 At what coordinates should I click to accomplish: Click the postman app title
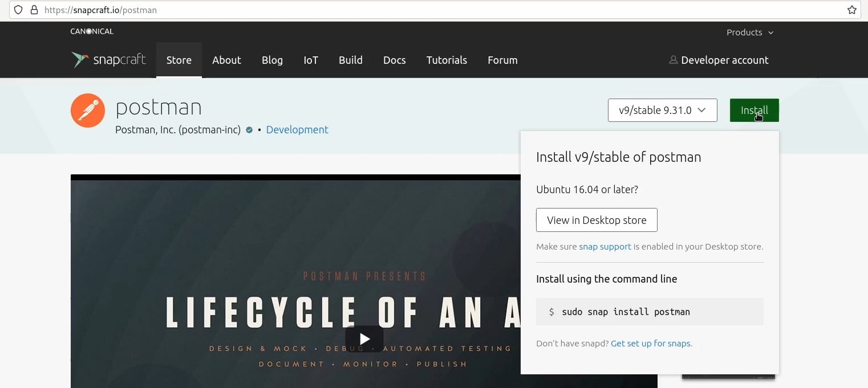point(159,107)
